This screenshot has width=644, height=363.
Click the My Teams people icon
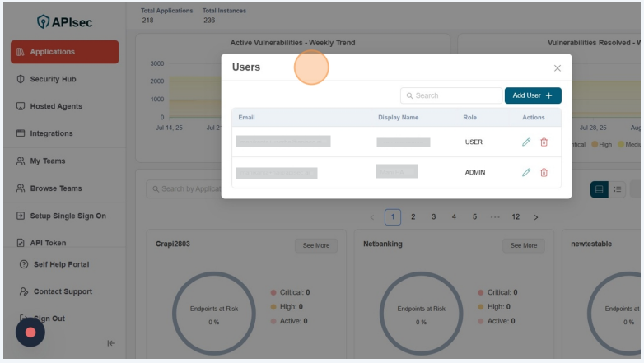coord(20,161)
